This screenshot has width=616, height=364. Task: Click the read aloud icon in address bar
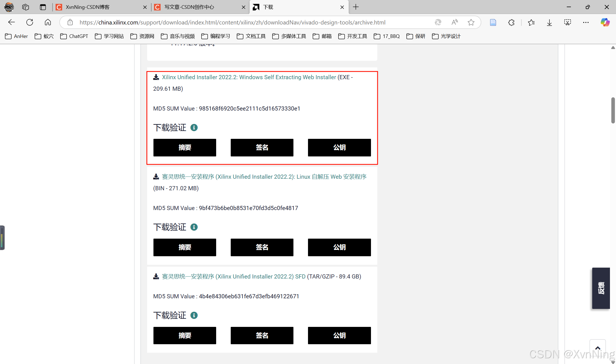coord(455,22)
